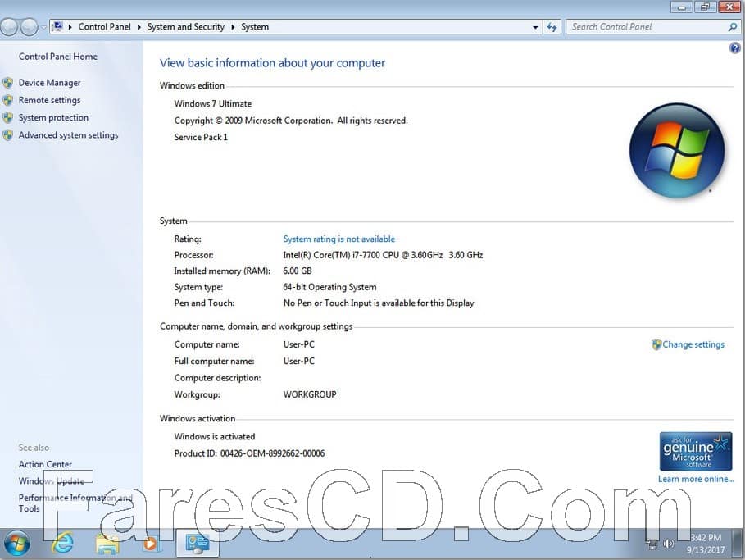Click the volume speaker tray icon
745x560 pixels.
pos(669,544)
